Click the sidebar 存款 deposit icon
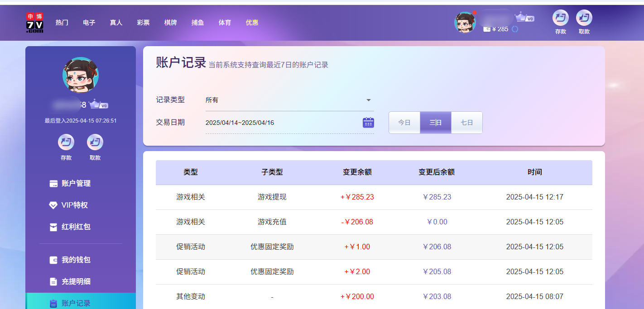The image size is (644, 309). (x=66, y=143)
